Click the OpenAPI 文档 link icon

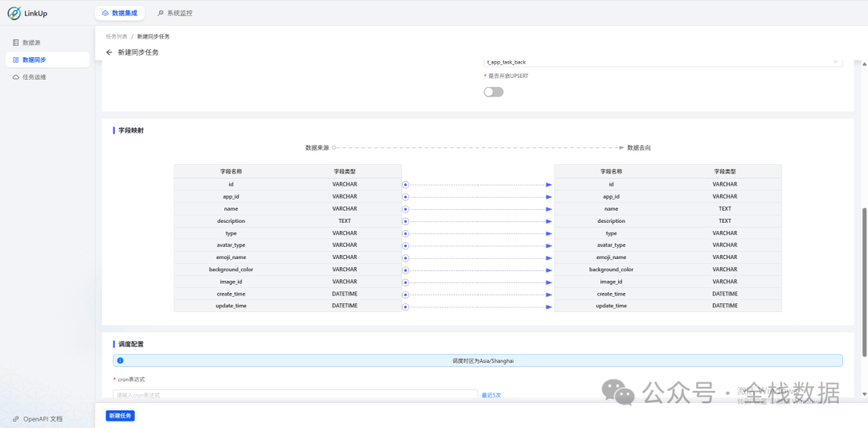point(16,419)
